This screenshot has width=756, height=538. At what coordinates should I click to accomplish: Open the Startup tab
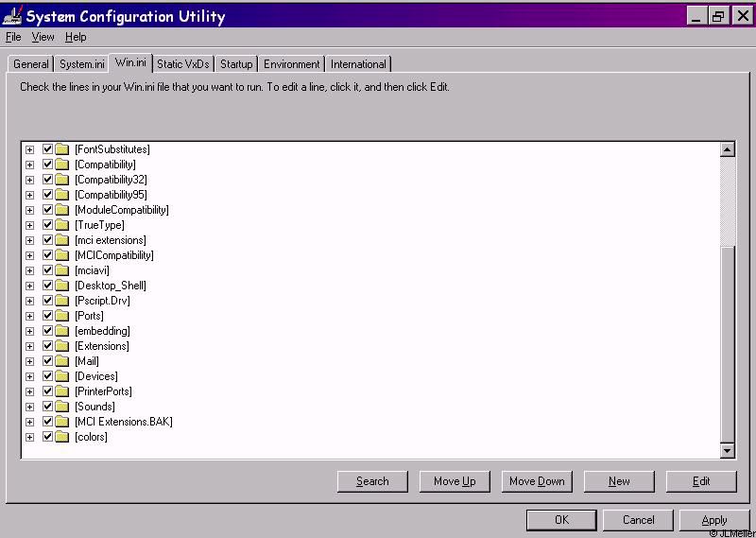(236, 64)
